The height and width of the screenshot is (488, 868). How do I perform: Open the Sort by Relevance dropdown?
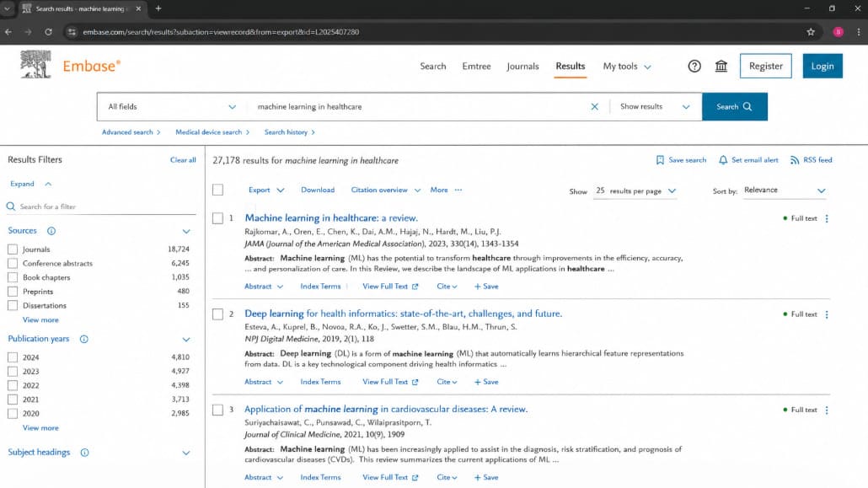(x=785, y=190)
